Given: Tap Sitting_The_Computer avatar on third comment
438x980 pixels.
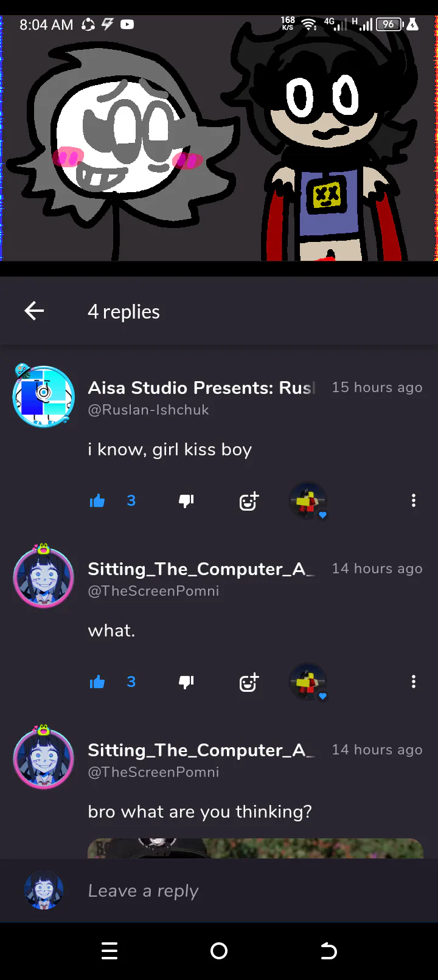Looking at the screenshot, I should (44, 759).
